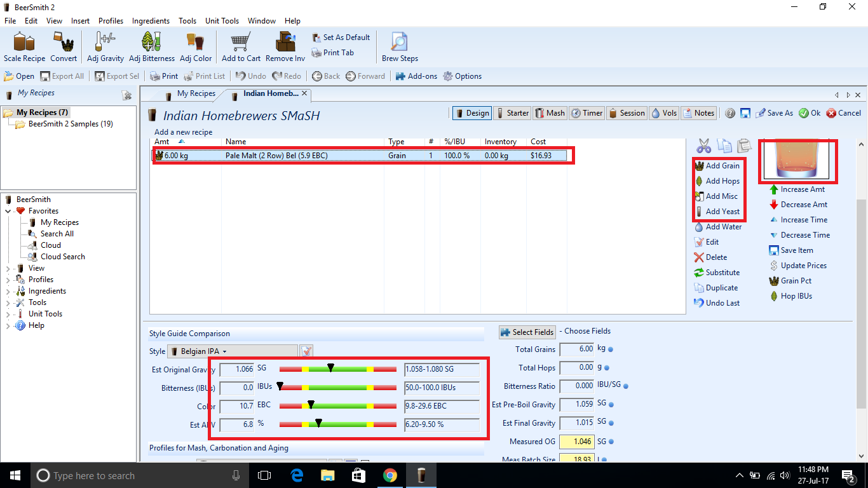Click Ok to confirm the recipe

(x=810, y=113)
